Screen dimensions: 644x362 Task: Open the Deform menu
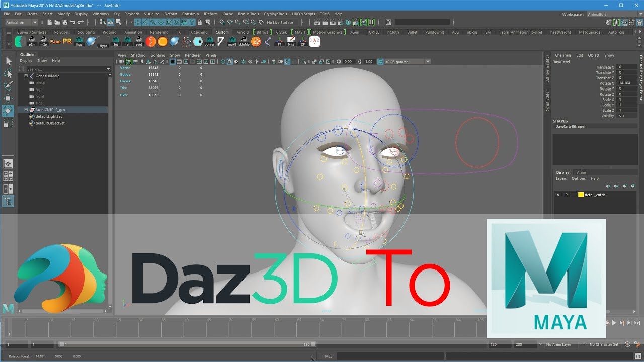pos(171,14)
